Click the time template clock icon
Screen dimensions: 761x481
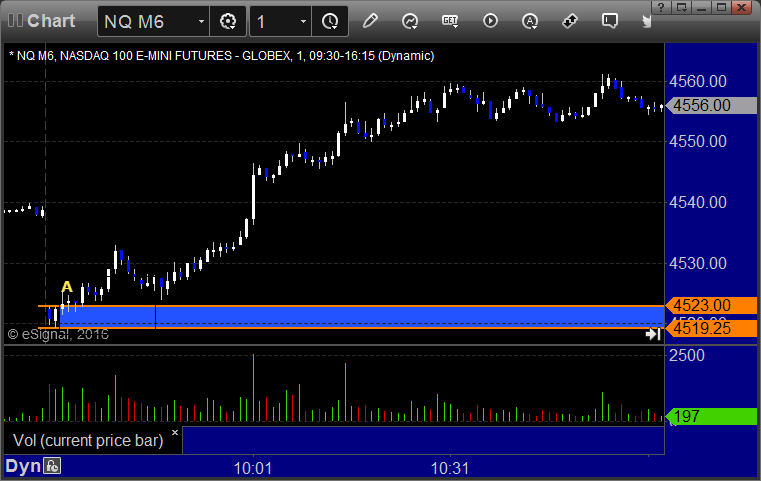coord(330,21)
